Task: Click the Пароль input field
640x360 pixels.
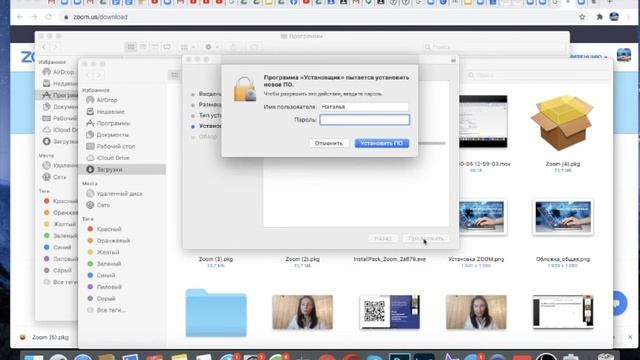Action: click(364, 120)
